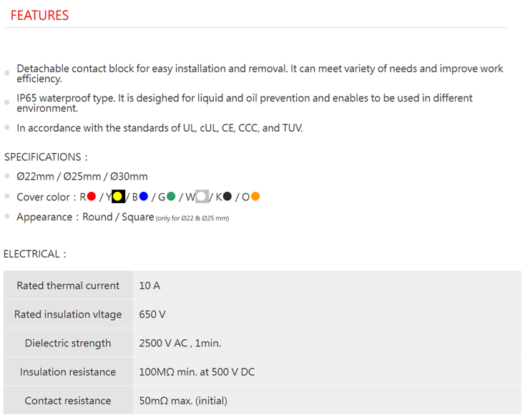Screen dimensions: 530x420
Task: Choose the orange cover color dot
Action: coord(255,197)
